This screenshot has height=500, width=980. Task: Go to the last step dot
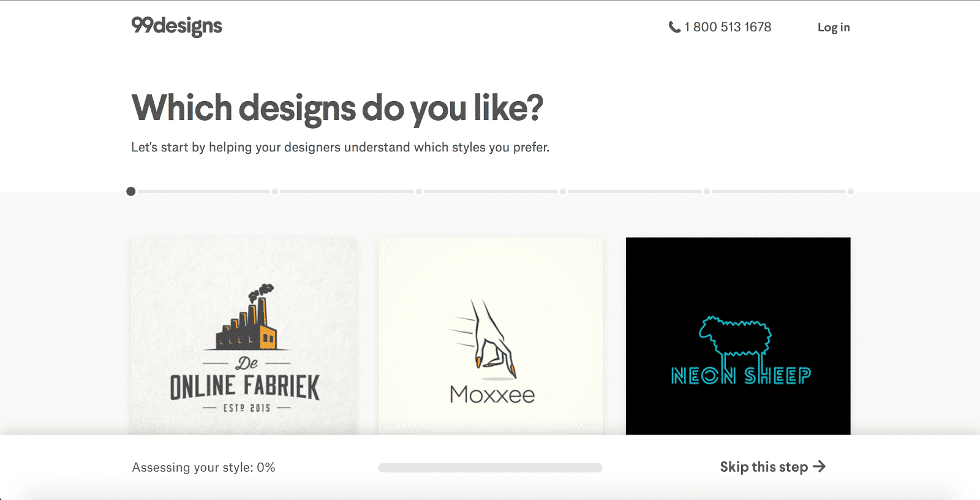point(850,192)
